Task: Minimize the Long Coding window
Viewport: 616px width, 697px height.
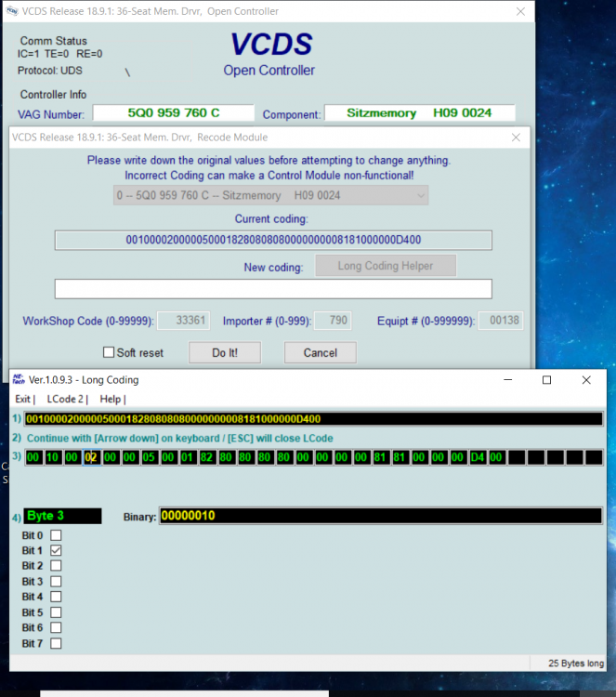Action: [508, 379]
